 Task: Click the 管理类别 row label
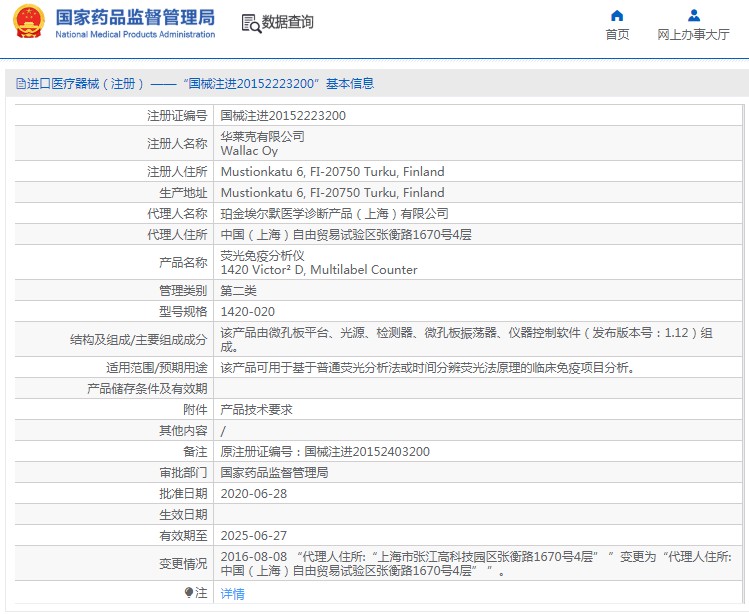tap(183, 291)
